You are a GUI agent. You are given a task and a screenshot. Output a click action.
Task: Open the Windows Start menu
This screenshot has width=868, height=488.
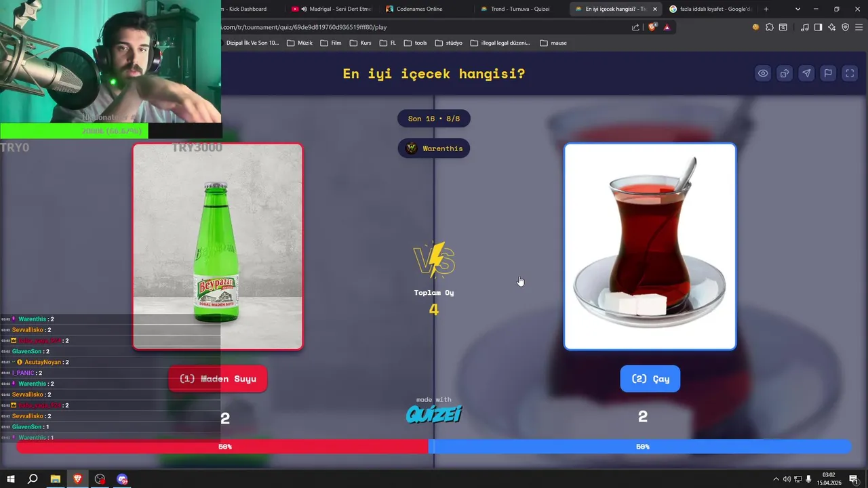click(11, 479)
